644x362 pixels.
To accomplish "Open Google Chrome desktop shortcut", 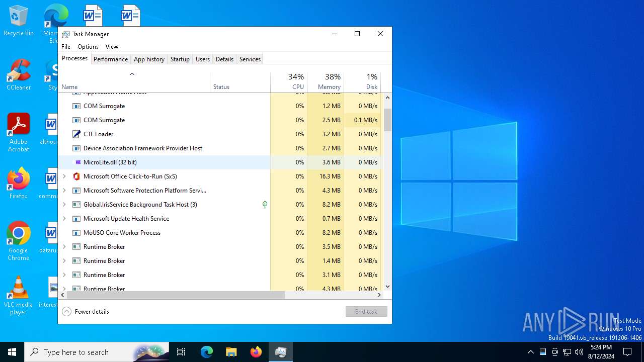I will 19,241.
